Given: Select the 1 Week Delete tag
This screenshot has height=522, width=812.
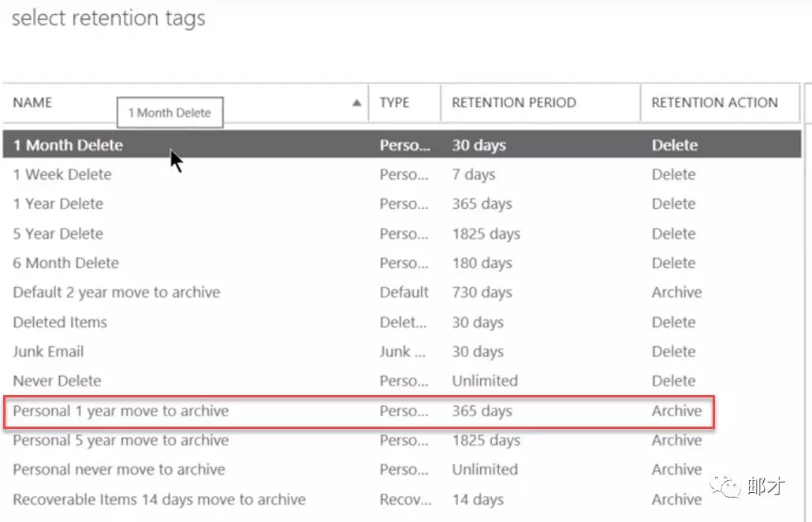Looking at the screenshot, I should pyautogui.click(x=62, y=174).
